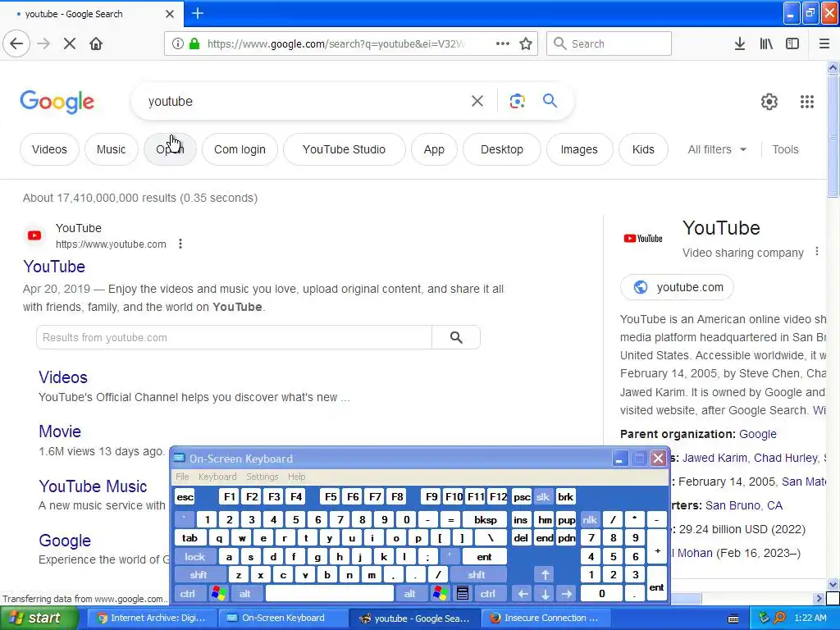Filter results by Images chip
The height and width of the screenshot is (630, 840).
579,149
